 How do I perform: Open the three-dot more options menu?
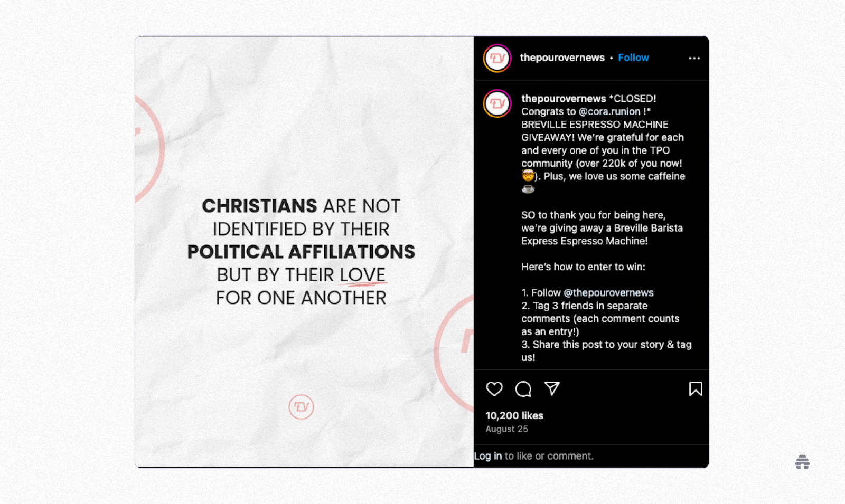coord(694,58)
